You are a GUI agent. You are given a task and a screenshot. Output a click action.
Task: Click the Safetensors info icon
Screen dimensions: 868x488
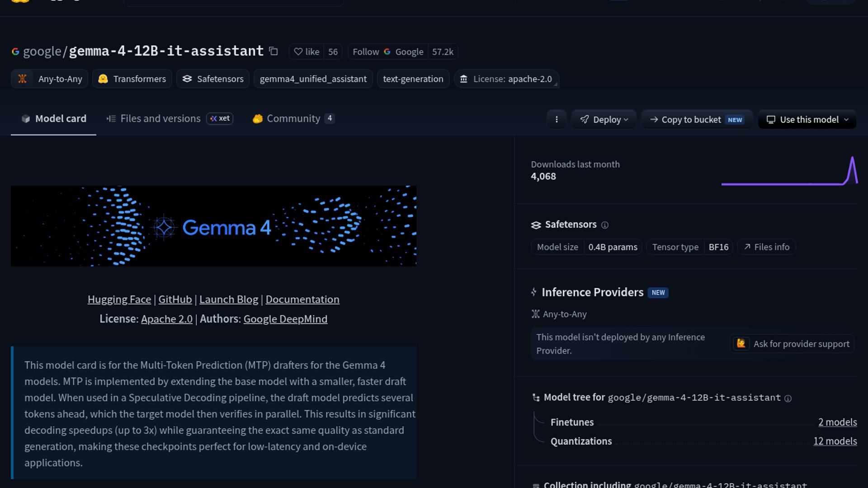605,225
